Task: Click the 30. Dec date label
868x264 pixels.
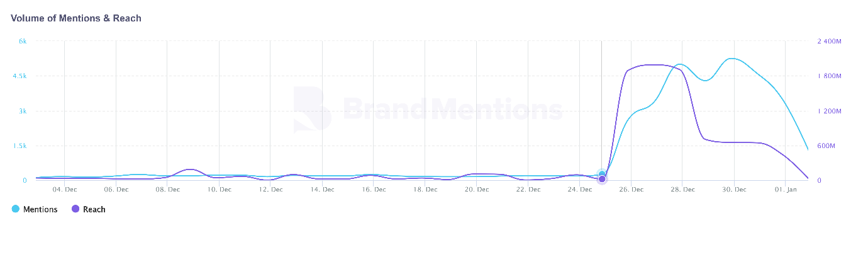Action: (x=734, y=189)
